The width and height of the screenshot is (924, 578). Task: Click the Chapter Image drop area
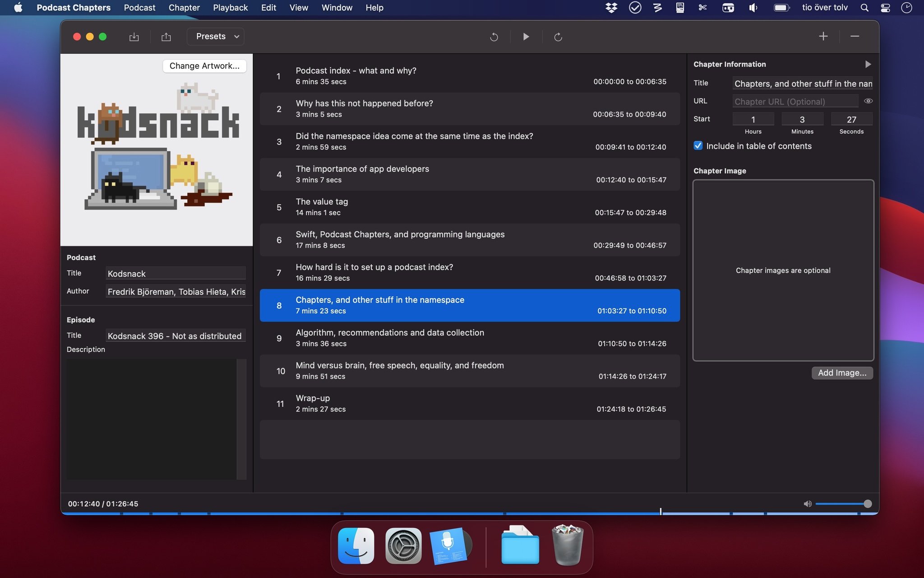pos(783,270)
